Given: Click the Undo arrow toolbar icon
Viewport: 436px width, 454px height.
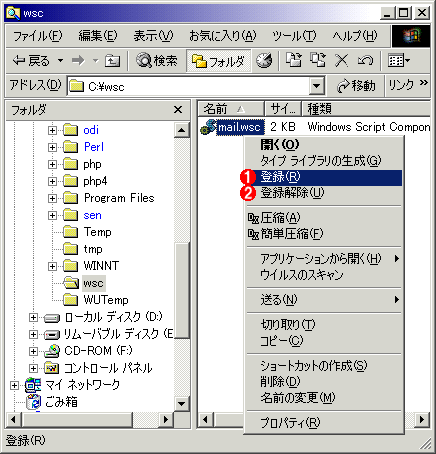Looking at the screenshot, I should [x=366, y=61].
